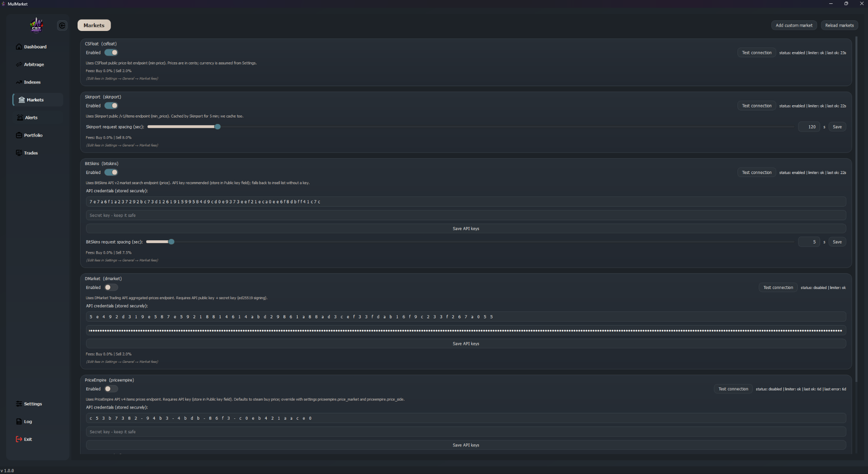Open the Indexes view
The width and height of the screenshot is (868, 474).
coord(29,82)
